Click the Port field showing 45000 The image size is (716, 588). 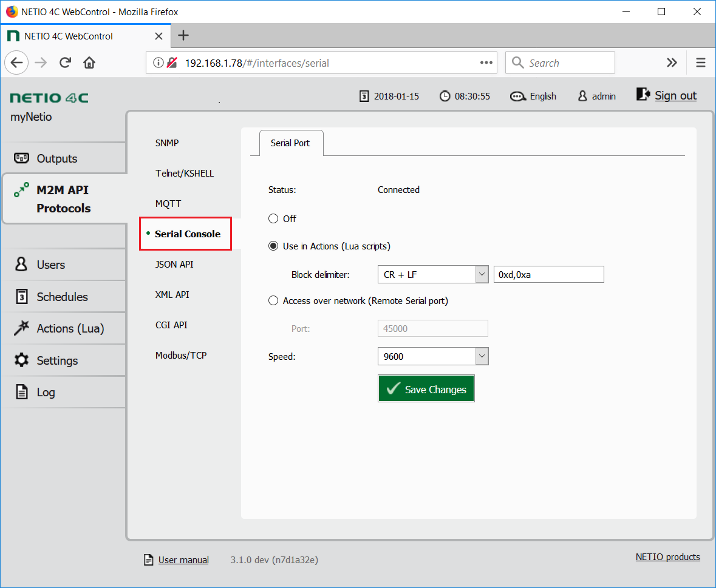pos(432,328)
